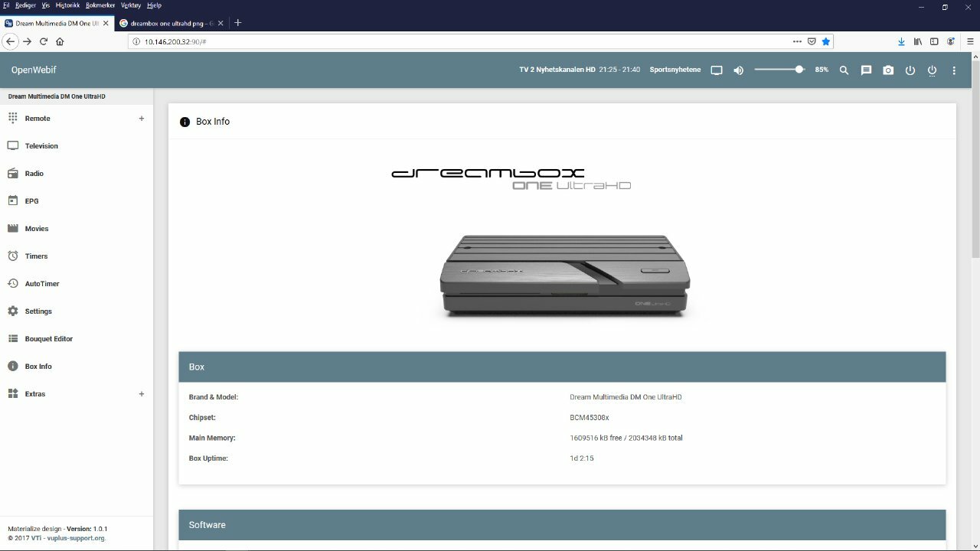Open power menu with dotted power icon
The image size is (980, 551).
[x=932, y=70]
